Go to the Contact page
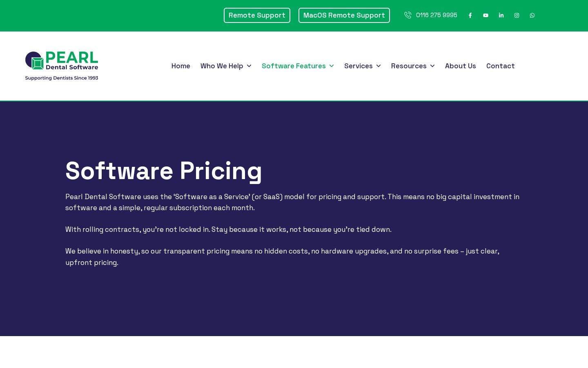The width and height of the screenshot is (588, 368). point(501,66)
